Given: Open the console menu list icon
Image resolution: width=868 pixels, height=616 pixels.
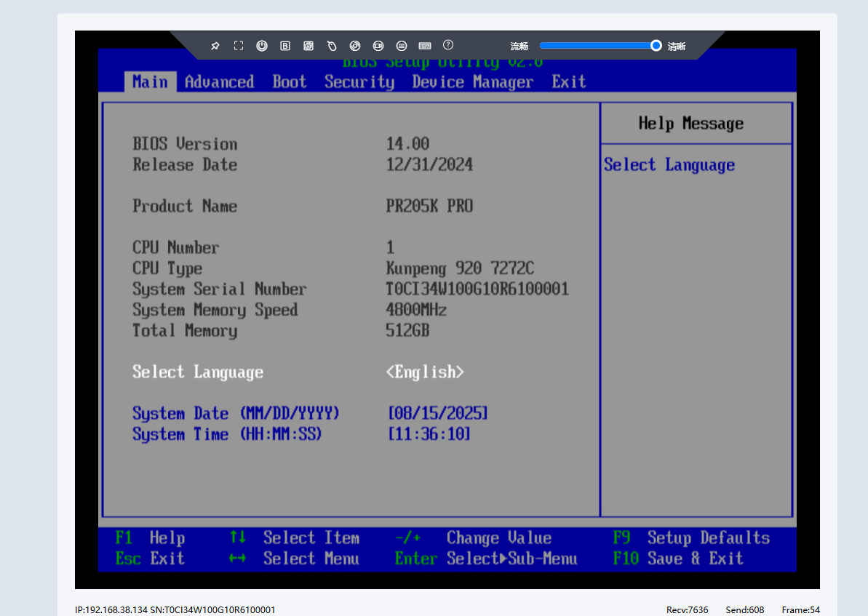Looking at the screenshot, I should coord(402,45).
